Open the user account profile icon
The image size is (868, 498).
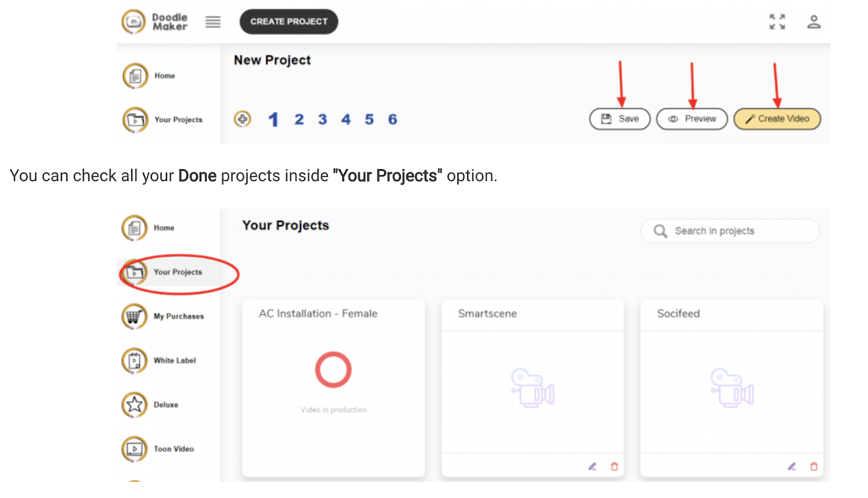pyautogui.click(x=813, y=22)
